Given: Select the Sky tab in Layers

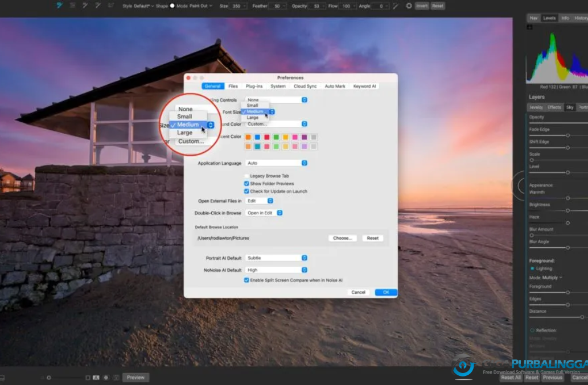Looking at the screenshot, I should coord(570,107).
